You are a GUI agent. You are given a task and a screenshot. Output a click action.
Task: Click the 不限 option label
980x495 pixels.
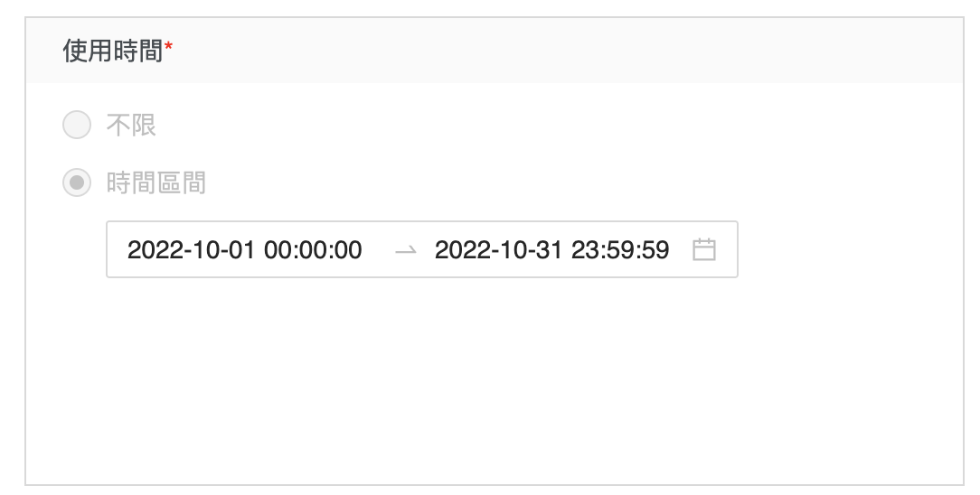(x=131, y=126)
